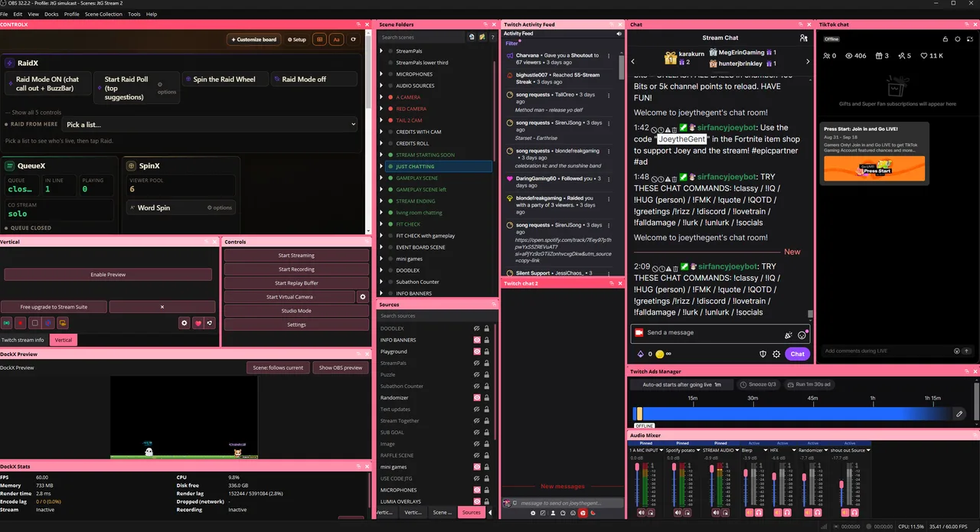Open the grid layout icon in ControlX
980x532 pixels.
coord(320,40)
